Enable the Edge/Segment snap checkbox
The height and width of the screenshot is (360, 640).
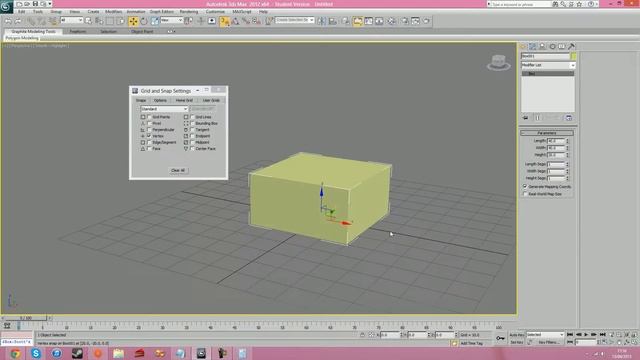[149, 142]
